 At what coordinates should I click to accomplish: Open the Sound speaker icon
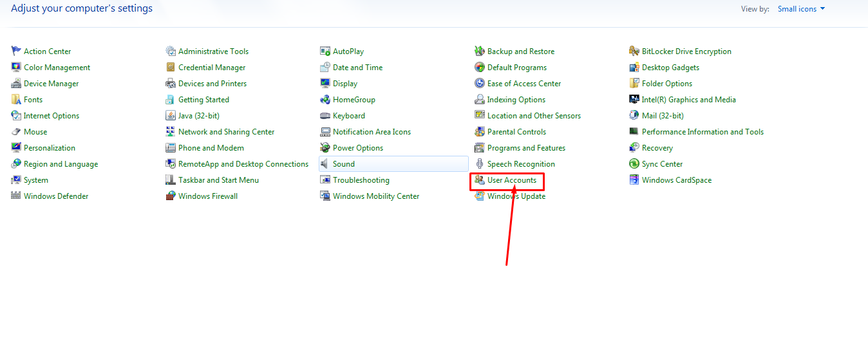tap(325, 164)
